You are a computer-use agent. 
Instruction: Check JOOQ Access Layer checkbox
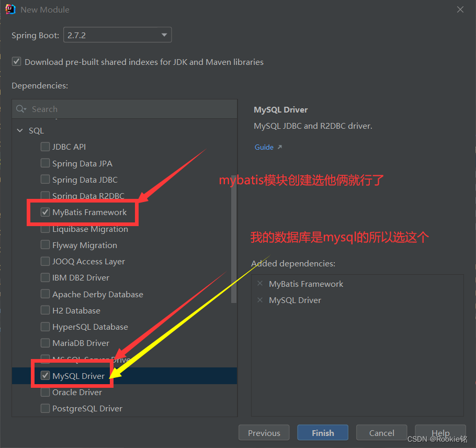(x=45, y=261)
